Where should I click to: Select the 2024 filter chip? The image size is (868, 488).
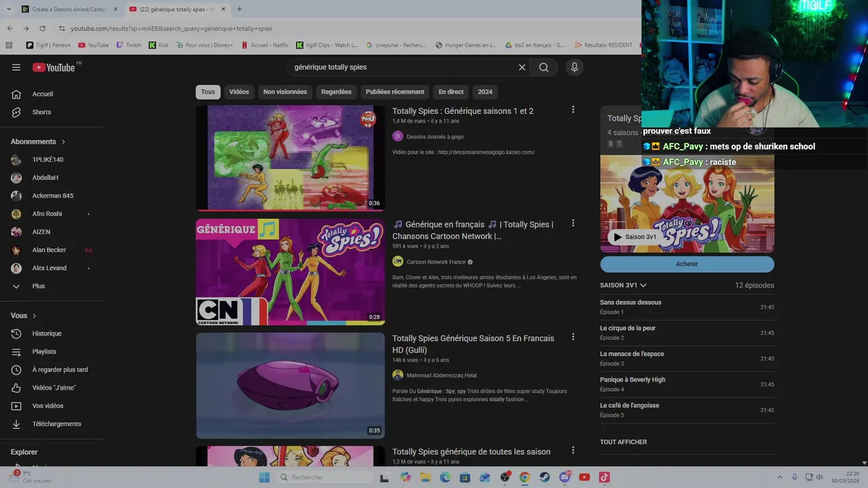click(485, 91)
